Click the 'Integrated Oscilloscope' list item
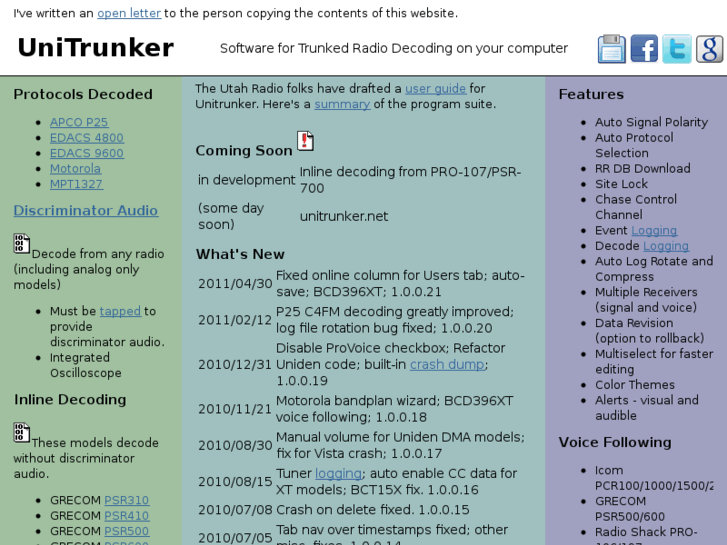 pyautogui.click(x=86, y=365)
